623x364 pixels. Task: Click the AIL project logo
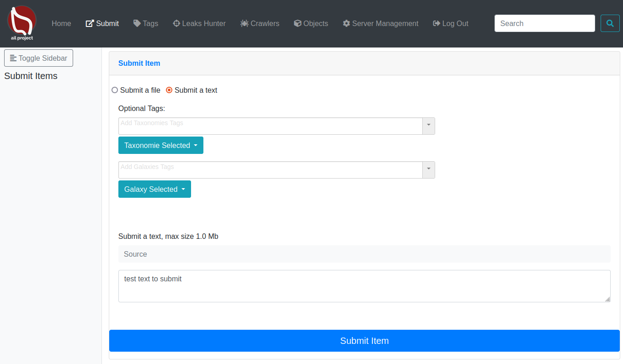click(22, 23)
